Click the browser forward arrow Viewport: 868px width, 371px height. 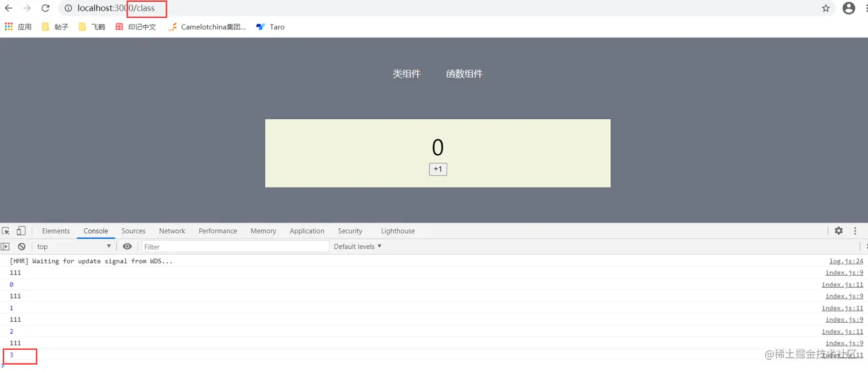click(x=27, y=8)
